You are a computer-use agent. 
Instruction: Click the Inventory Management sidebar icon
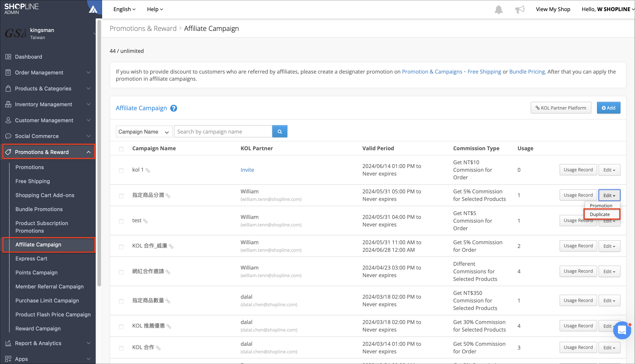[x=8, y=104]
